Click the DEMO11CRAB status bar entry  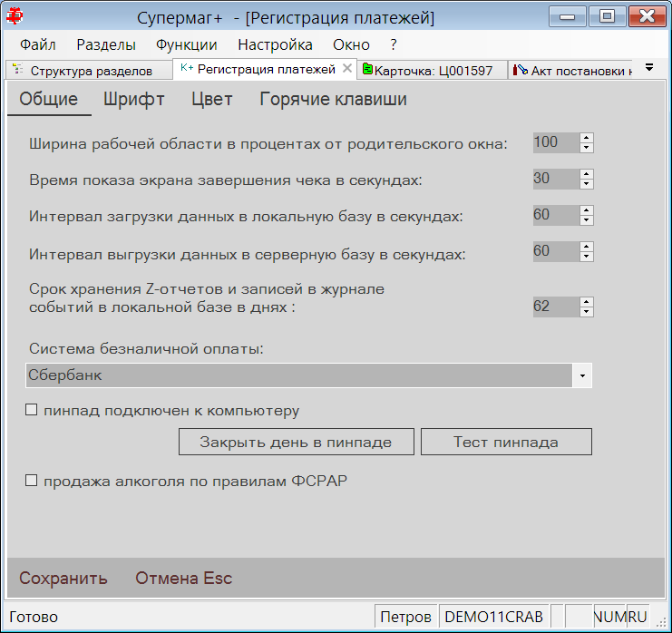click(493, 617)
